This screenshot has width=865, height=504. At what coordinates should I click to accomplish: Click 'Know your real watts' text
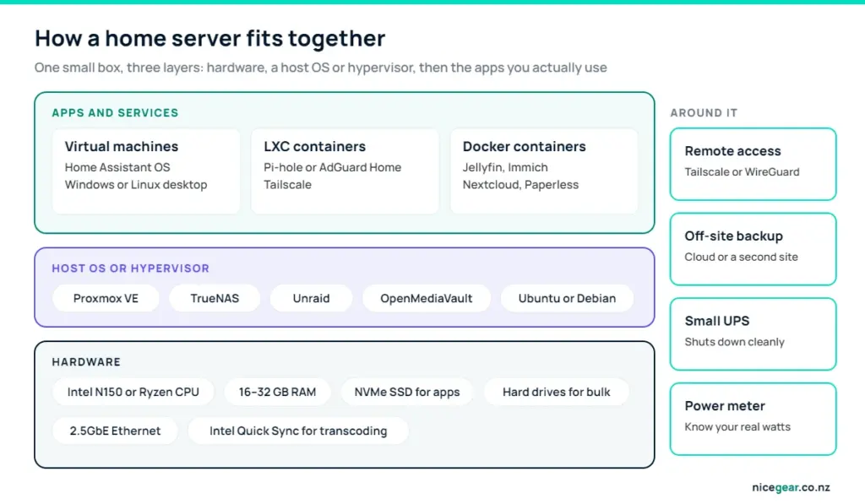(x=737, y=427)
